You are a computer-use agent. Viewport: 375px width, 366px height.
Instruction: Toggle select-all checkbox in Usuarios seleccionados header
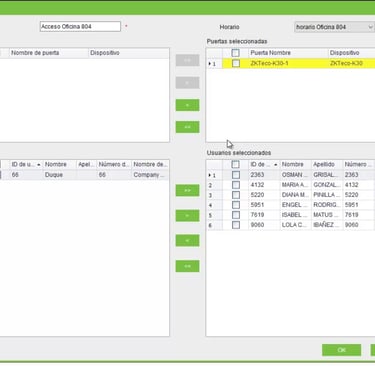click(235, 164)
